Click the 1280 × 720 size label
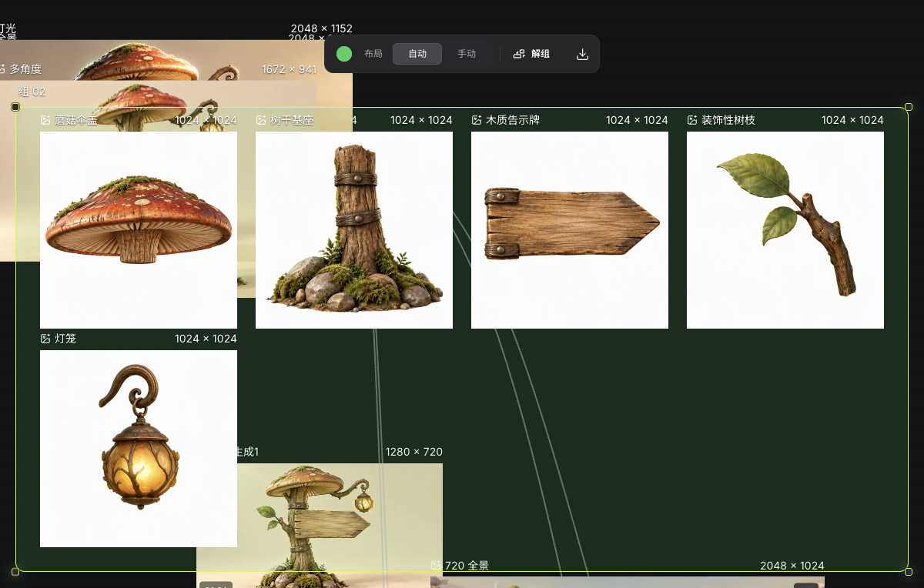The height and width of the screenshot is (588, 924). pos(414,452)
